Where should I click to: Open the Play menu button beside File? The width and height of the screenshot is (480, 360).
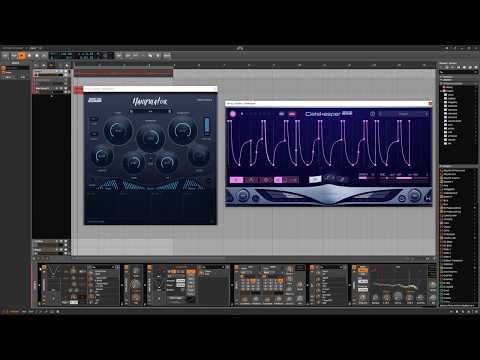14,56
